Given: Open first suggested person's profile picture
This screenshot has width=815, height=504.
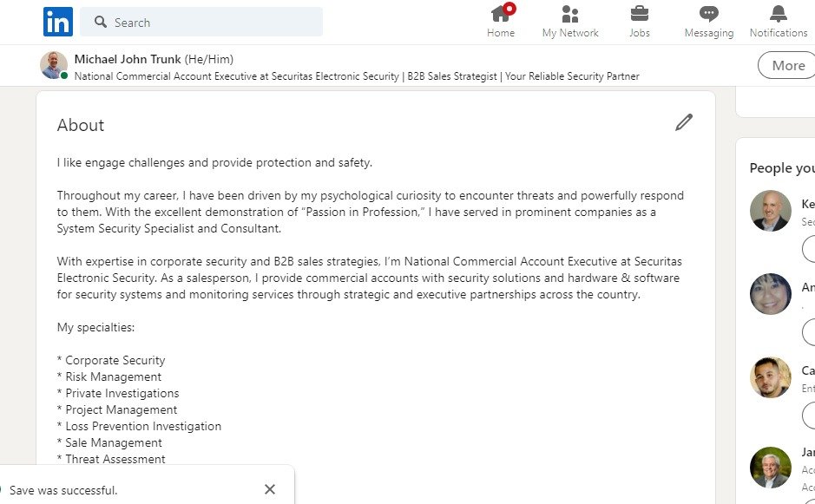Looking at the screenshot, I should pyautogui.click(x=770, y=210).
